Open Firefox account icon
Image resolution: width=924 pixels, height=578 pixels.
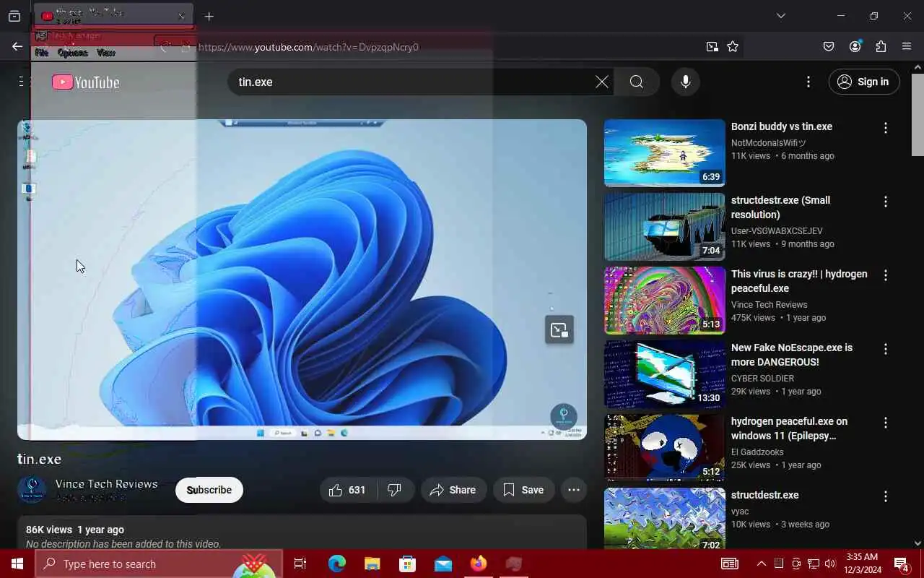tap(855, 47)
